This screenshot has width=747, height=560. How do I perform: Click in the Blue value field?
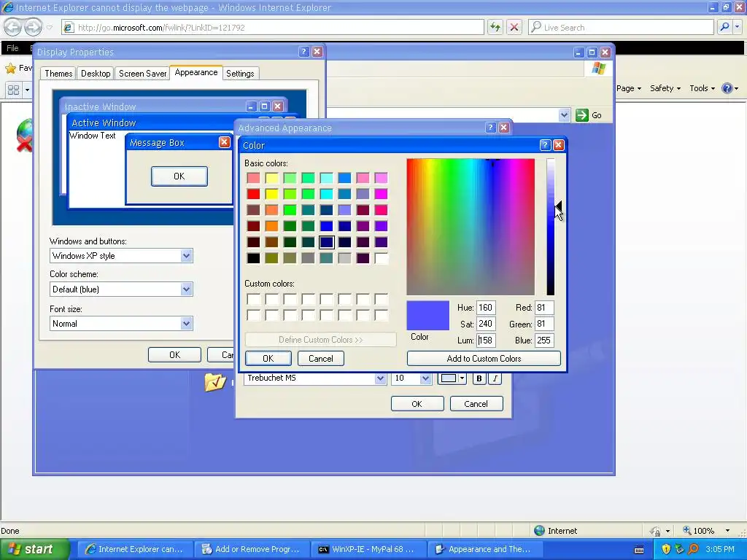[x=544, y=341]
